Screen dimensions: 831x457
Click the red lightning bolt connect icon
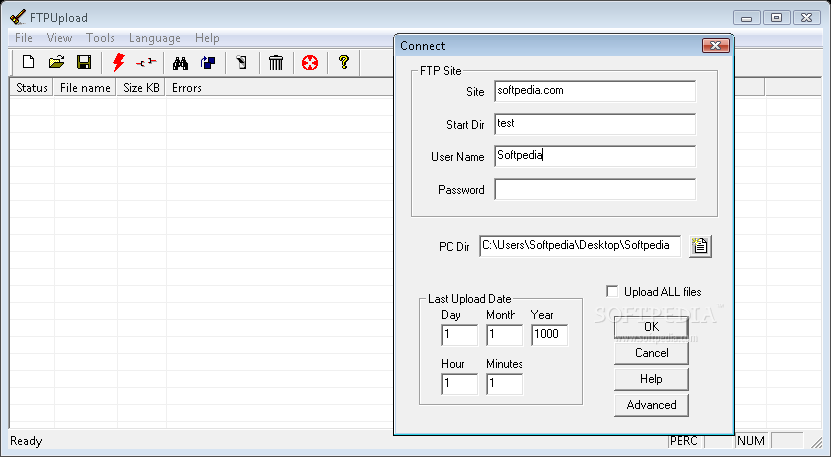pos(118,63)
